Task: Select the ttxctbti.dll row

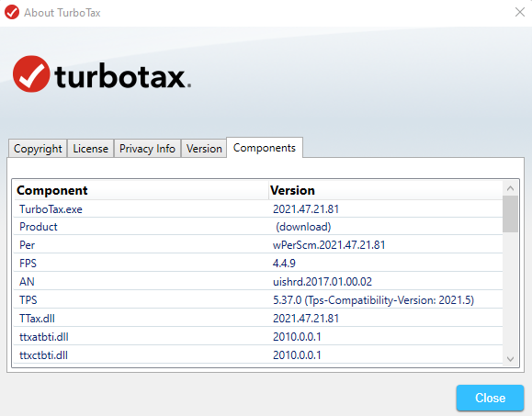Action: click(258, 354)
